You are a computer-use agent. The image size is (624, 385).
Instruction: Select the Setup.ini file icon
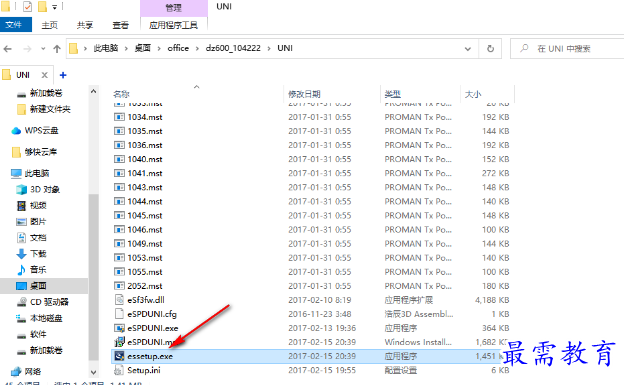pos(119,370)
